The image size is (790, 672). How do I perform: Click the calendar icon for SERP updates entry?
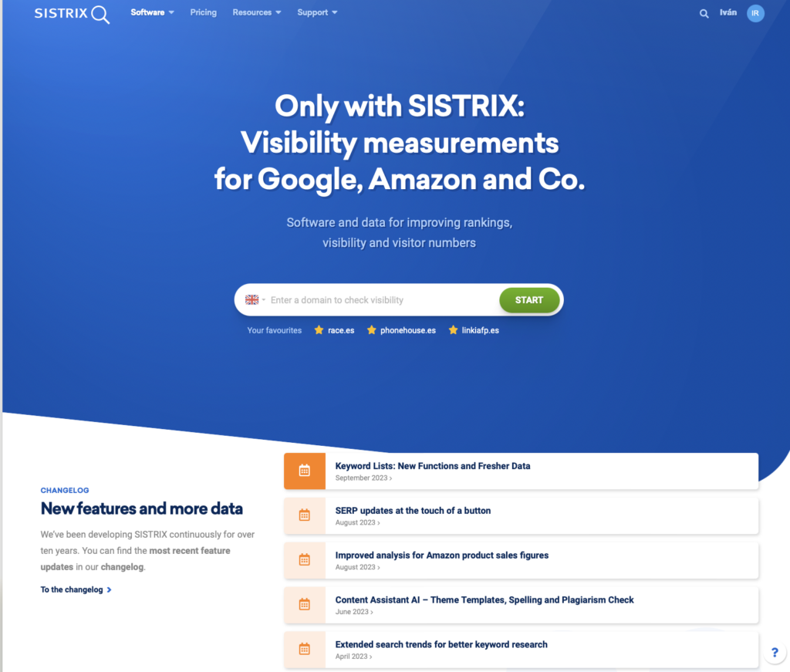click(x=304, y=515)
